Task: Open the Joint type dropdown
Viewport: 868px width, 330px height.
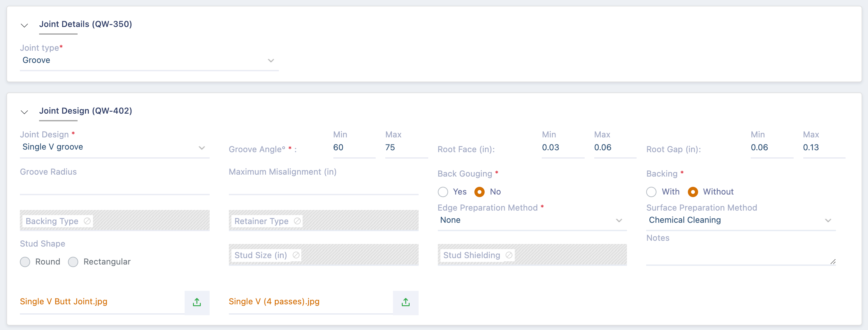Action: [x=149, y=60]
